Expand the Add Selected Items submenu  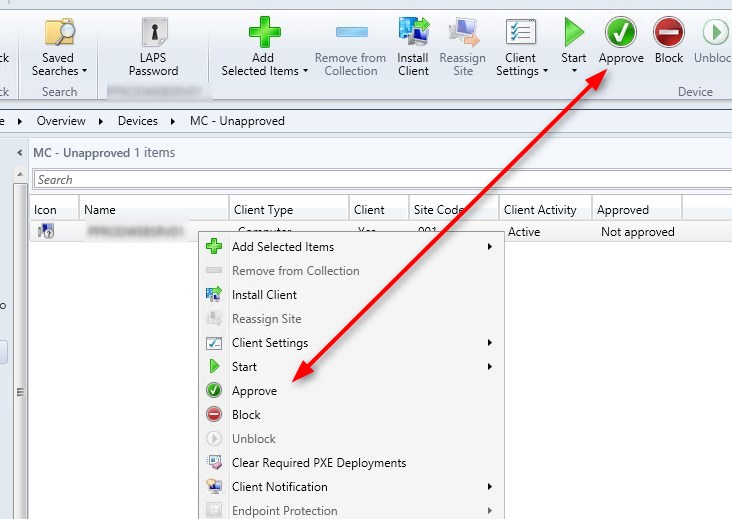point(490,247)
